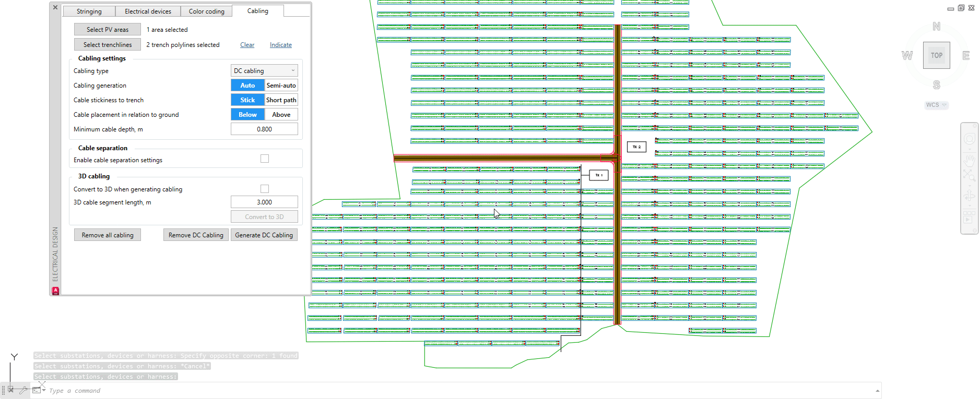The height and width of the screenshot is (399, 980).
Task: Enable cable separation settings checkbox
Action: (265, 159)
